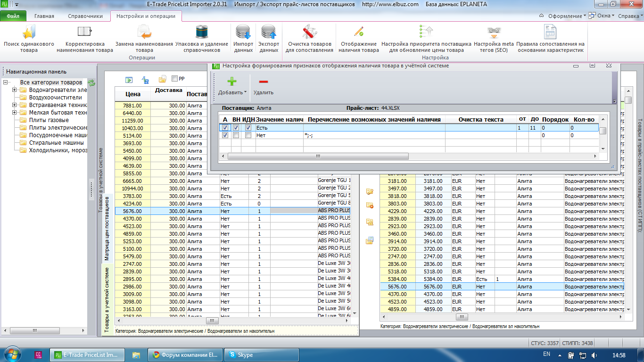Click the horizontal scrollbar thumb under left price grid
Image resolution: width=644 pixels, height=362 pixels.
212,321
